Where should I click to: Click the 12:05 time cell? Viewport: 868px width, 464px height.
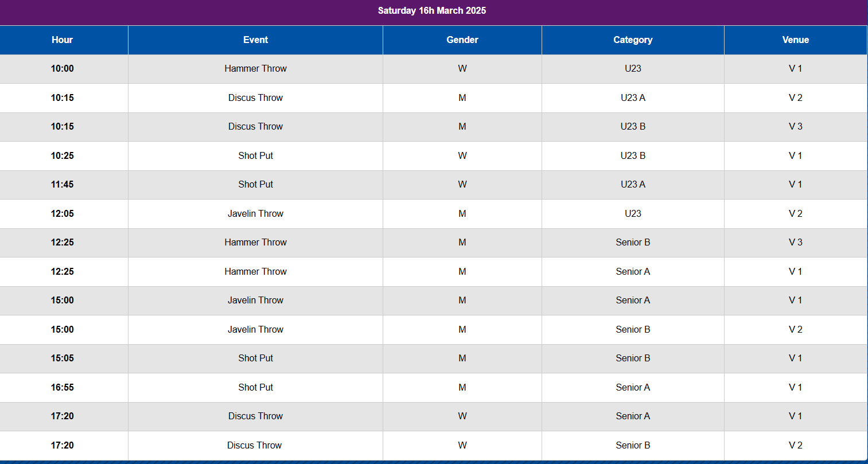pyautogui.click(x=62, y=213)
